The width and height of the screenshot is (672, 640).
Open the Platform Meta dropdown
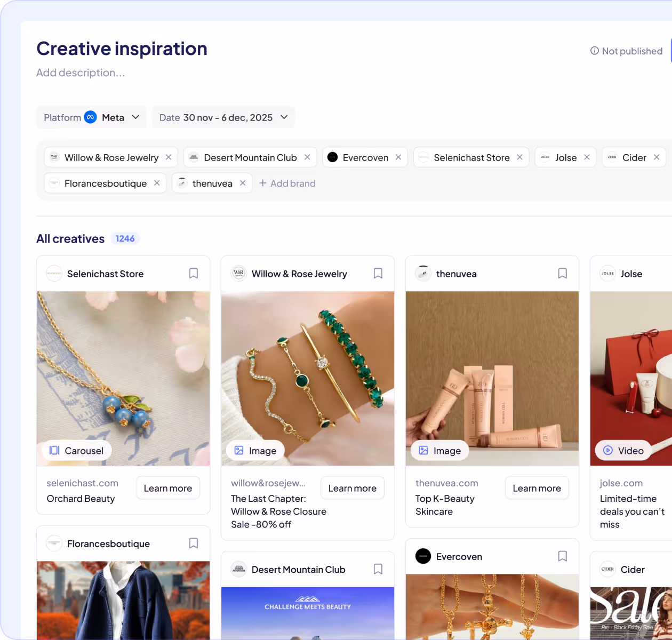pos(91,117)
